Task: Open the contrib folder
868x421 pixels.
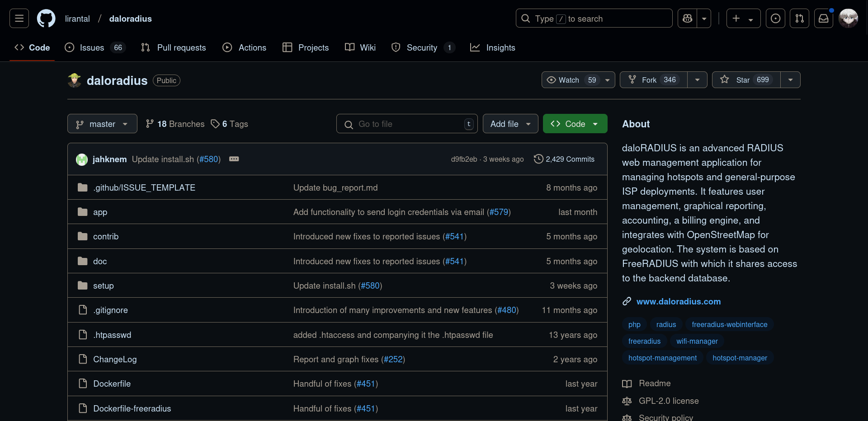Action: click(x=106, y=237)
